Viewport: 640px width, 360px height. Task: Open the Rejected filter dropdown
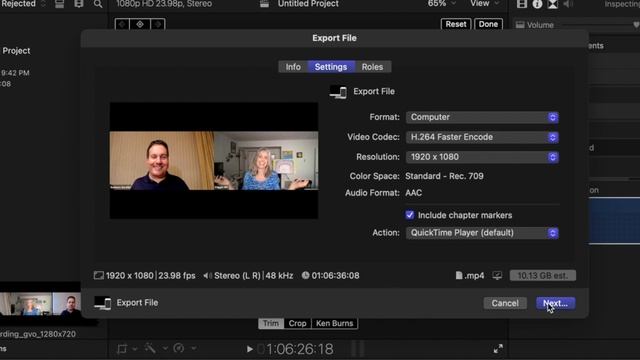(23, 4)
